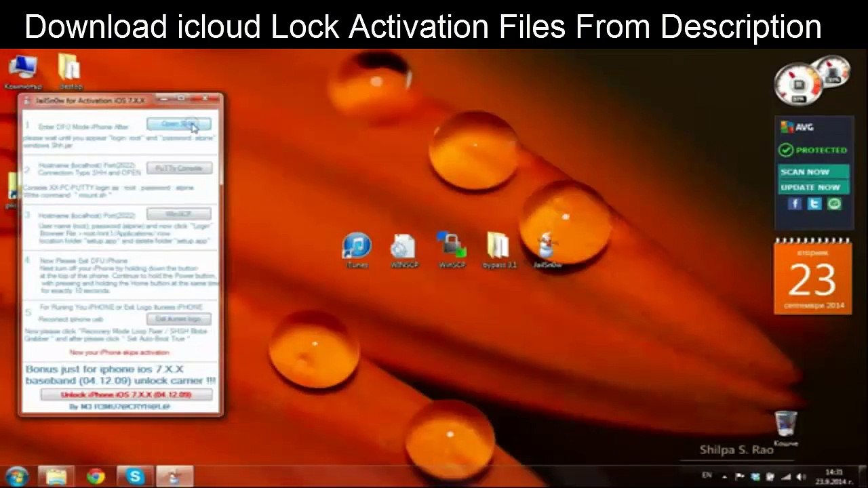Open Action Center flag in tray
Image resolution: width=868 pixels, height=488 pixels.
coord(741,476)
